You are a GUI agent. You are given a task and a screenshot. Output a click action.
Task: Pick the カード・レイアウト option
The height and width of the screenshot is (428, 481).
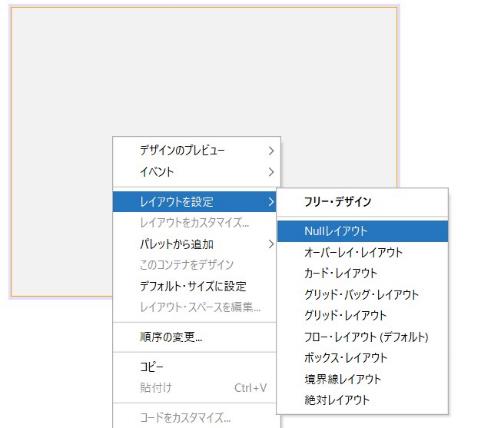pos(362,273)
